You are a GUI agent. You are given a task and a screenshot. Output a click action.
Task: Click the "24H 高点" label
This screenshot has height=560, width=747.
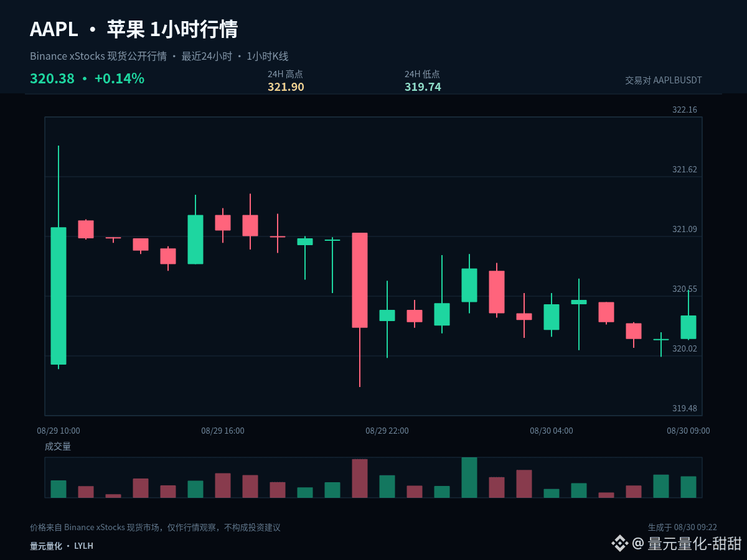pyautogui.click(x=285, y=73)
